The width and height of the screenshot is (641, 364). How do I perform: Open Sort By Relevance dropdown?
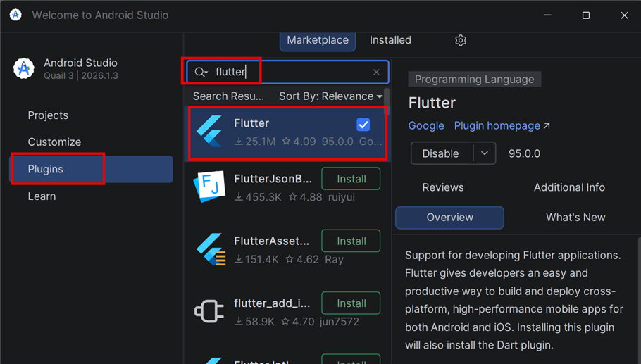tap(330, 96)
